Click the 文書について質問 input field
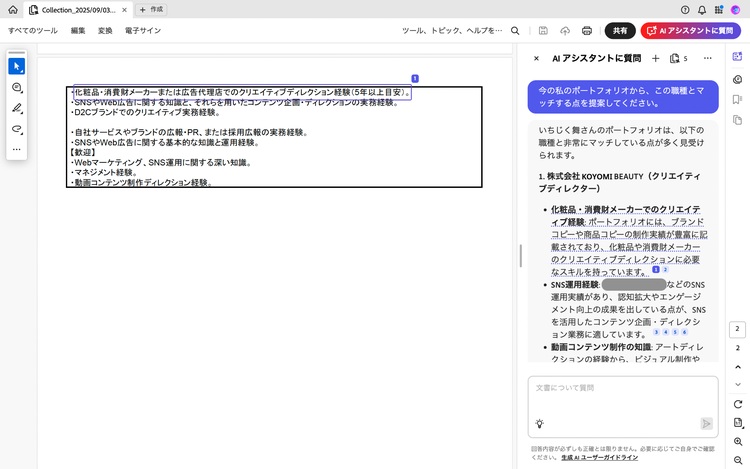Screen dimensions: 750x469 coord(622,388)
